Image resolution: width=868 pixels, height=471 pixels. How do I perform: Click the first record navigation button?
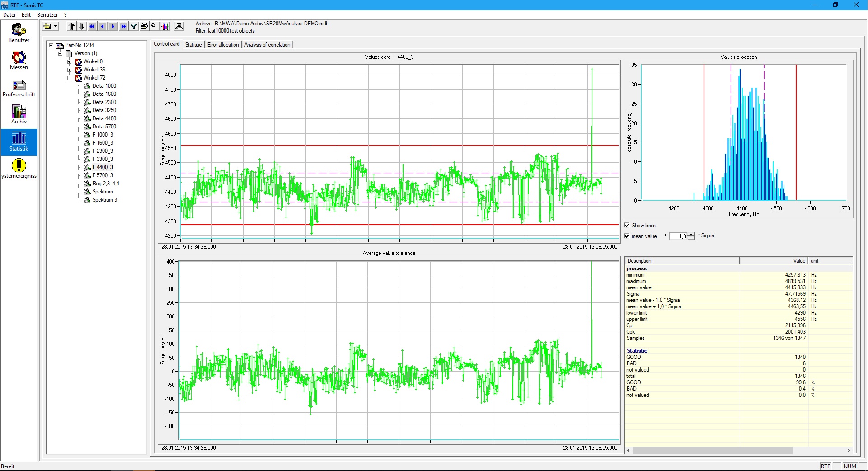point(92,26)
